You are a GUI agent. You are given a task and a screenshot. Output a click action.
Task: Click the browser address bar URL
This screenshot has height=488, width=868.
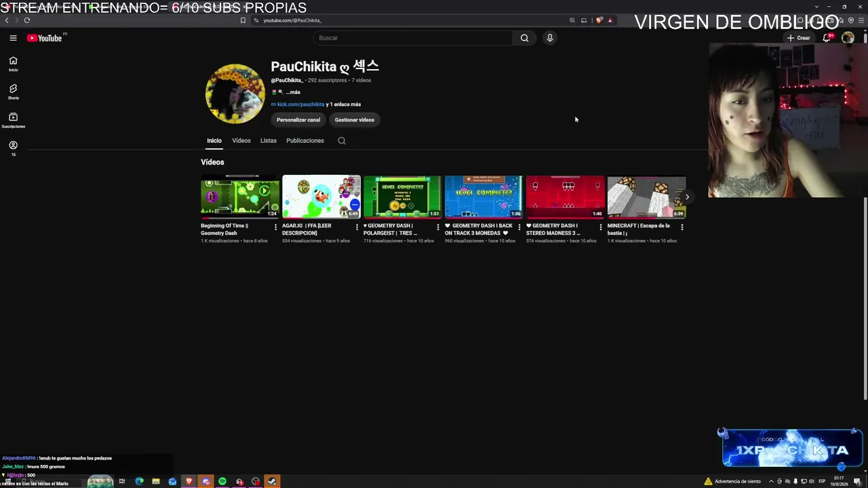[292, 20]
